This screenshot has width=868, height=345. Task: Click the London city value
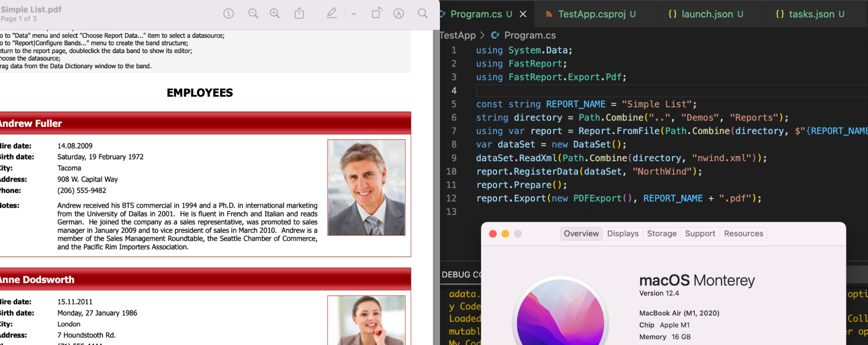coord(69,324)
